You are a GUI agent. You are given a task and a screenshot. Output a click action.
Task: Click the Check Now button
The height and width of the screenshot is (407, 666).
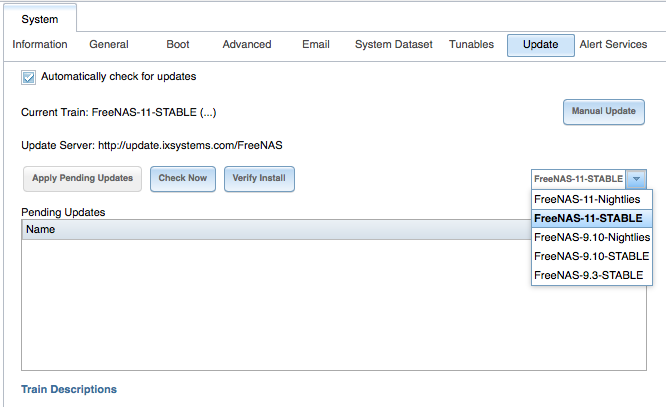pos(183,178)
